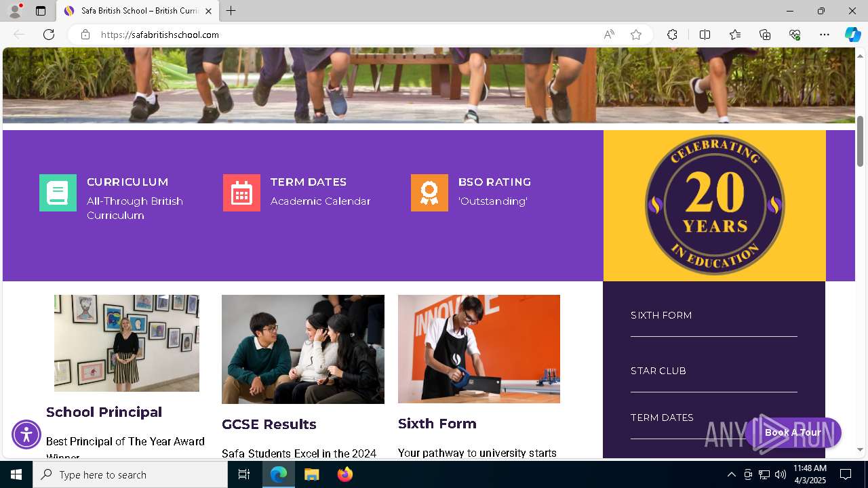Click 'All-Through British Curriculum' text
The width and height of the screenshot is (868, 488).
(x=135, y=208)
